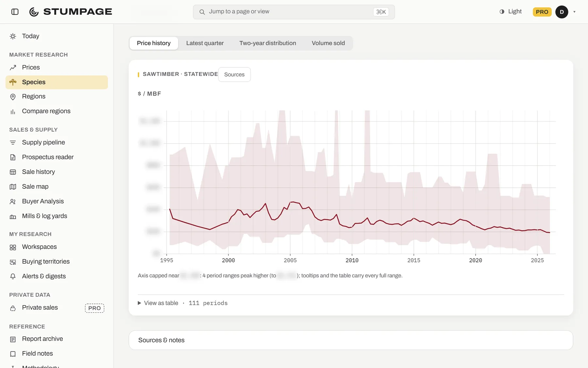Click the Report archive icon
Image resolution: width=588 pixels, height=368 pixels.
[x=13, y=339]
